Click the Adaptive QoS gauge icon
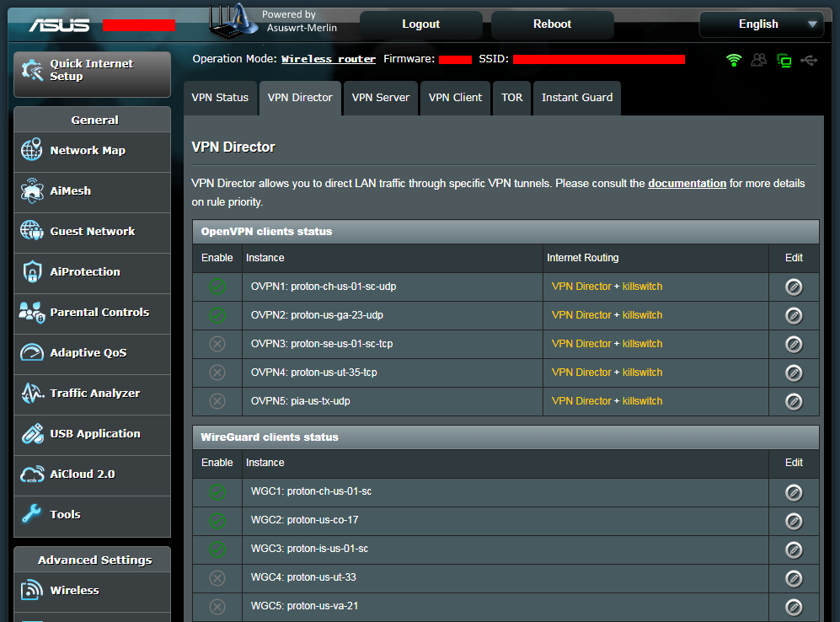Viewport: 840px width, 622px height. [x=32, y=352]
